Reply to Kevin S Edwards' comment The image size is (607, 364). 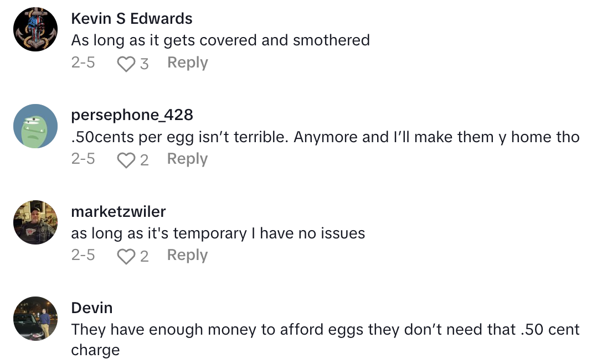187,63
